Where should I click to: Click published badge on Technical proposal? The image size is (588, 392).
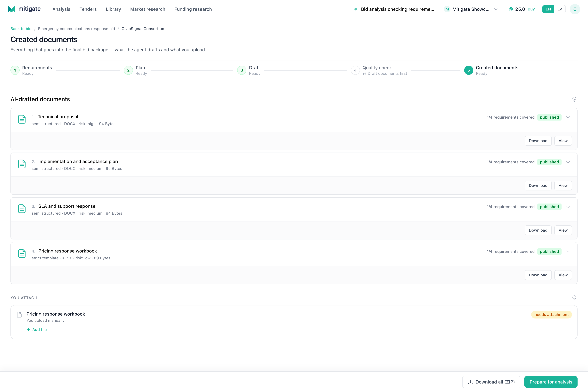point(549,117)
